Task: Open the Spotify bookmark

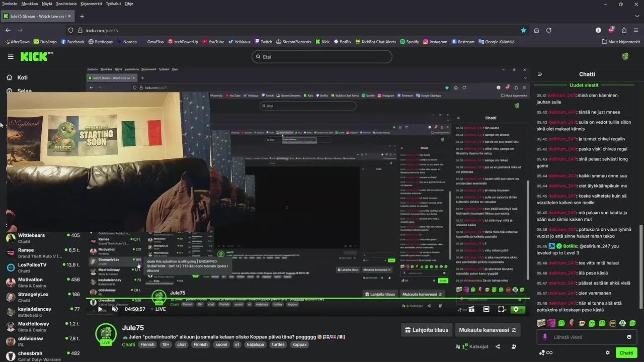Action: pos(410,42)
